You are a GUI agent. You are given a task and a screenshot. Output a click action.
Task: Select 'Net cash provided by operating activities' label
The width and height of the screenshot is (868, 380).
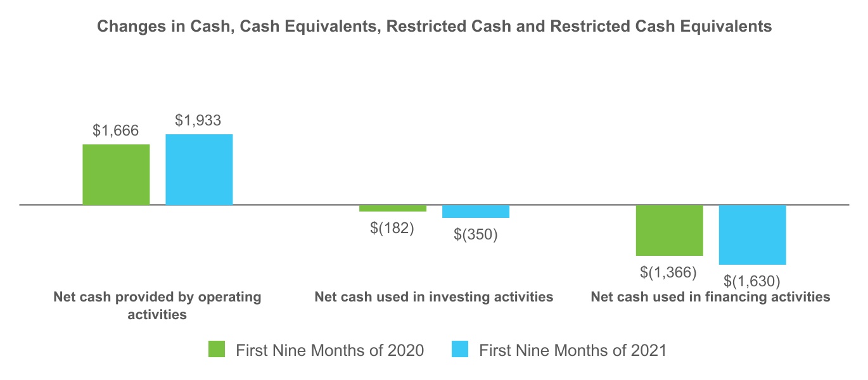tap(157, 305)
